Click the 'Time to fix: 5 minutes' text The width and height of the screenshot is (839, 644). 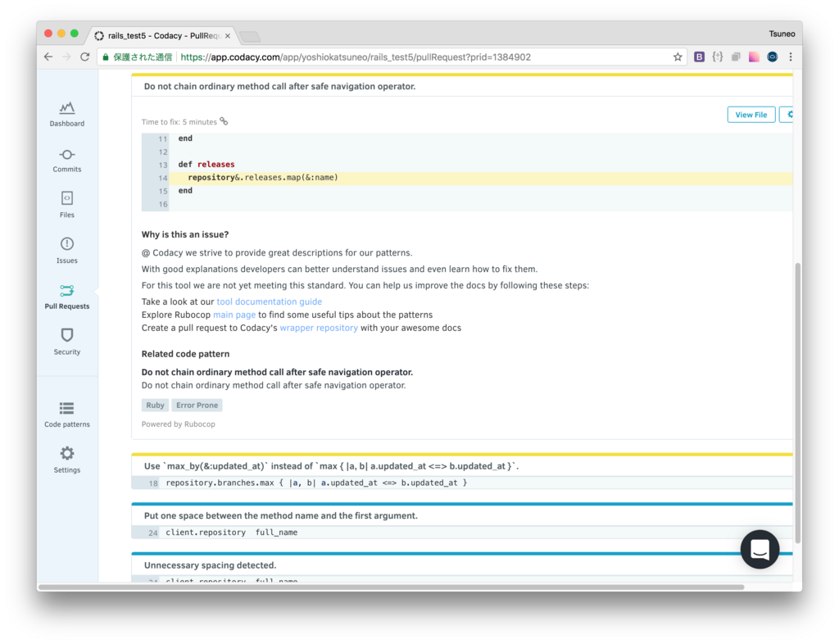click(x=179, y=122)
